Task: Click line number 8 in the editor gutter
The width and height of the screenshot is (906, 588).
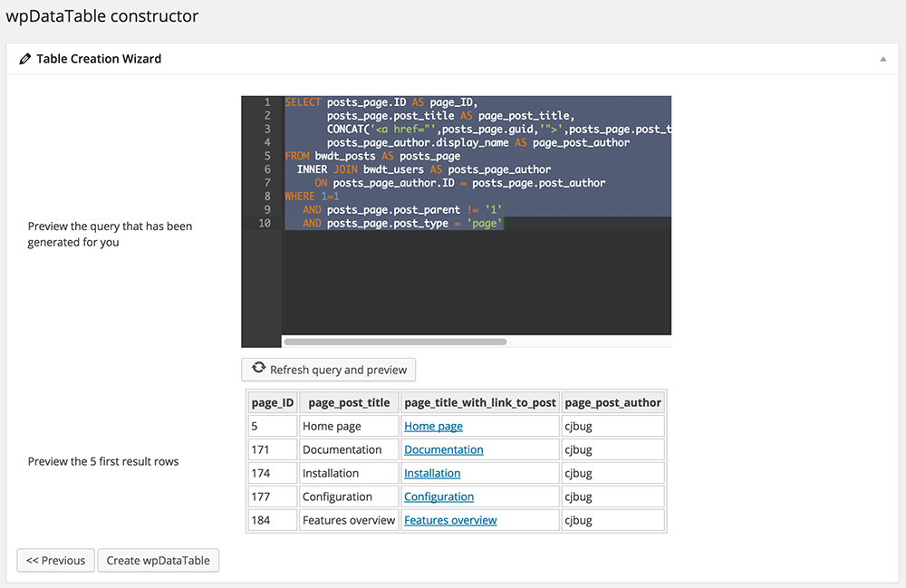Action: [267, 197]
